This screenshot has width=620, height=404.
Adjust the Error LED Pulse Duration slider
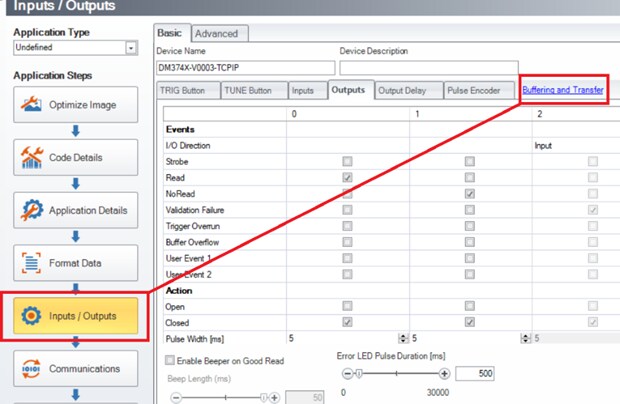358,373
